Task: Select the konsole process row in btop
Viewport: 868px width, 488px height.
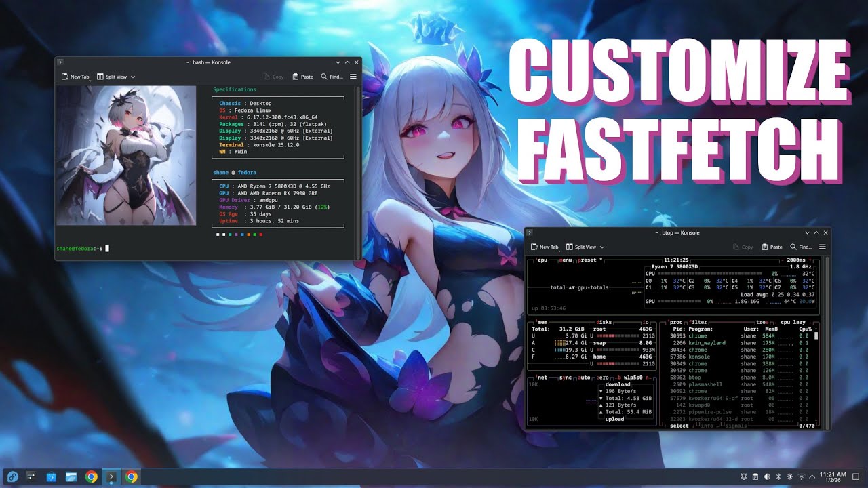Action: tap(739, 356)
